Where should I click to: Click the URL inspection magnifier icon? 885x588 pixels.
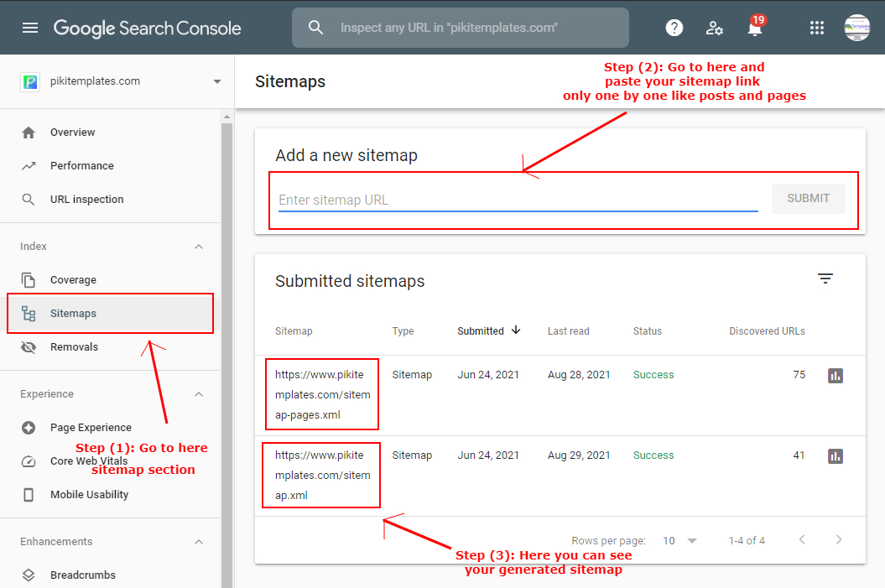(x=29, y=199)
